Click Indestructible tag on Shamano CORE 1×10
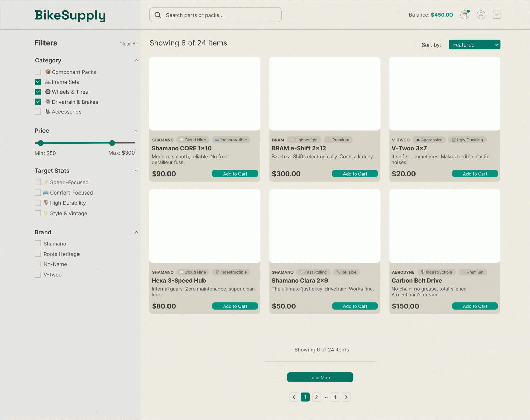This screenshot has height=420, width=530. (x=231, y=140)
